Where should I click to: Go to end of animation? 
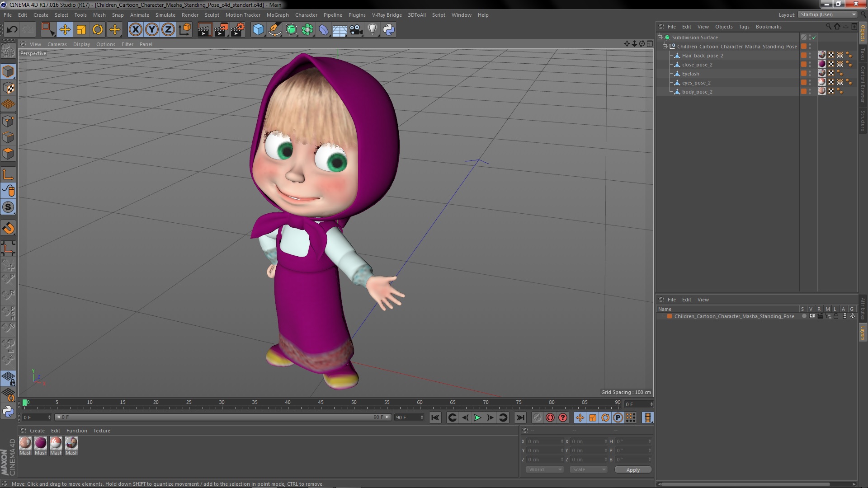point(520,418)
